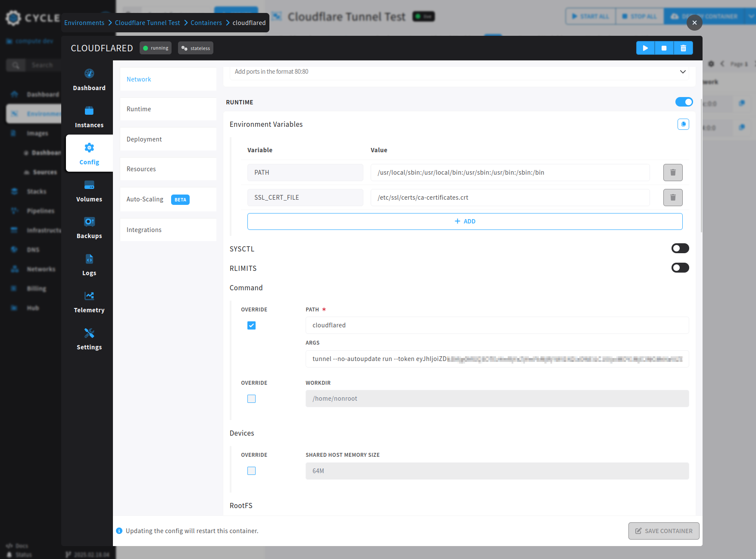Image resolution: width=756 pixels, height=559 pixels.
Task: Click the shared memory size 64M field
Action: [x=497, y=471]
